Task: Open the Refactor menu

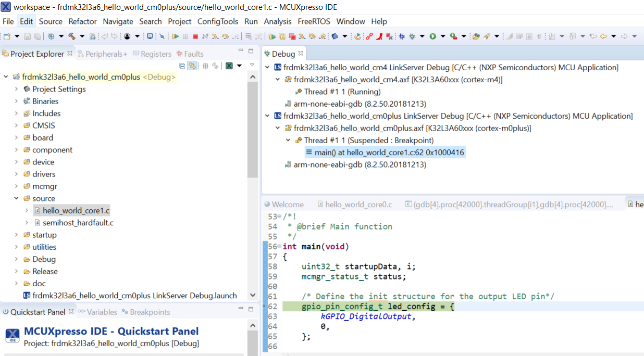Action: (x=83, y=21)
